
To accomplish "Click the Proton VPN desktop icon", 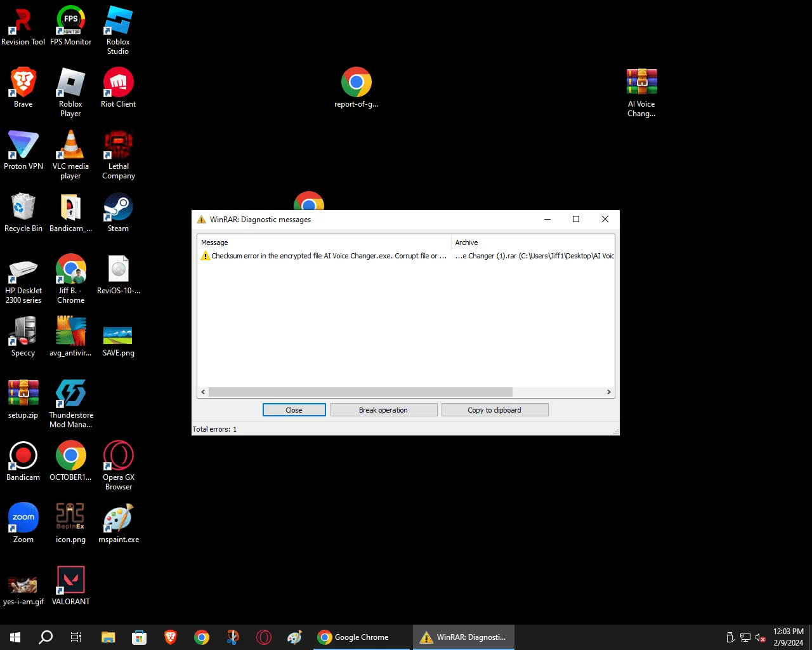I will click(x=23, y=150).
